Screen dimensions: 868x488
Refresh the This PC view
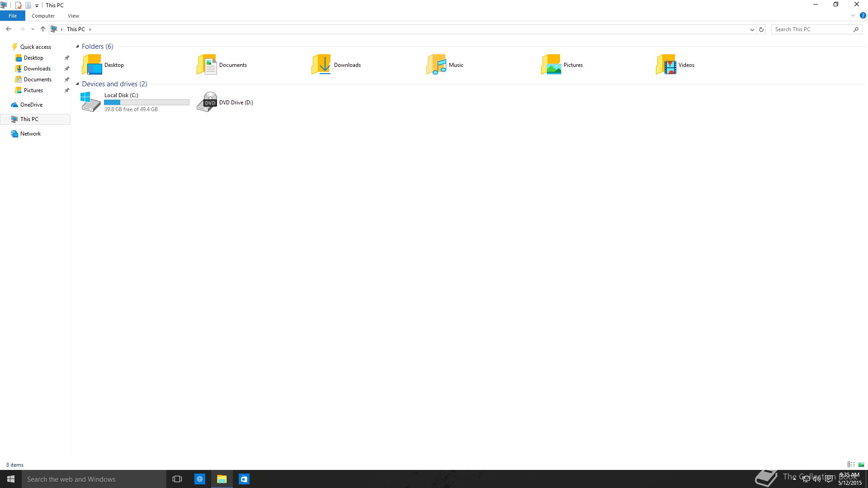[761, 29]
